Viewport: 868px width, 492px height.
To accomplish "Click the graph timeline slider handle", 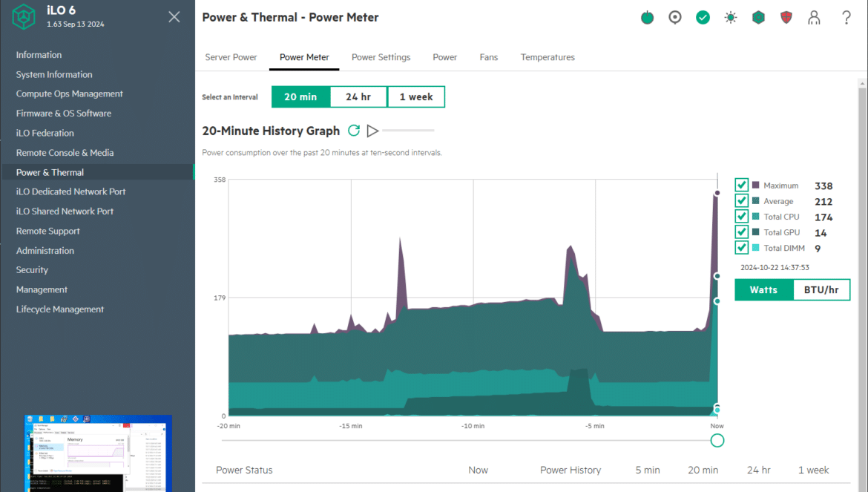I will point(717,441).
